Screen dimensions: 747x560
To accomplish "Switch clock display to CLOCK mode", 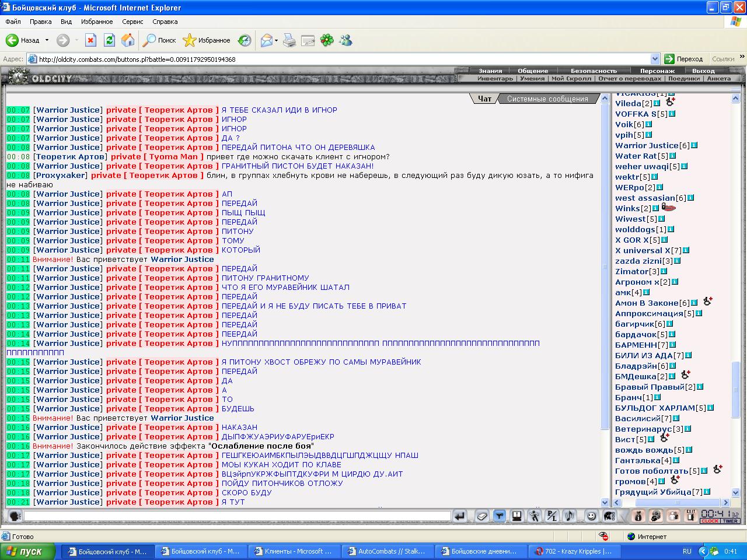I will pos(710,521).
